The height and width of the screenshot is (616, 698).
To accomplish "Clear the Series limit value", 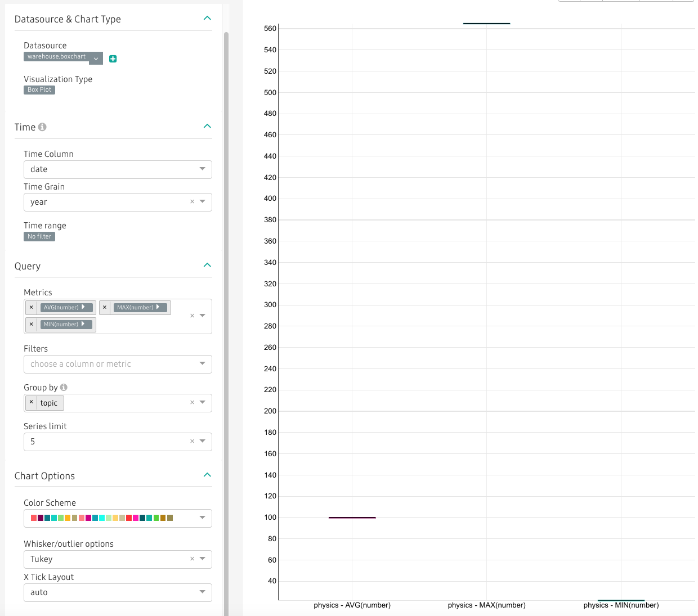I will click(192, 441).
